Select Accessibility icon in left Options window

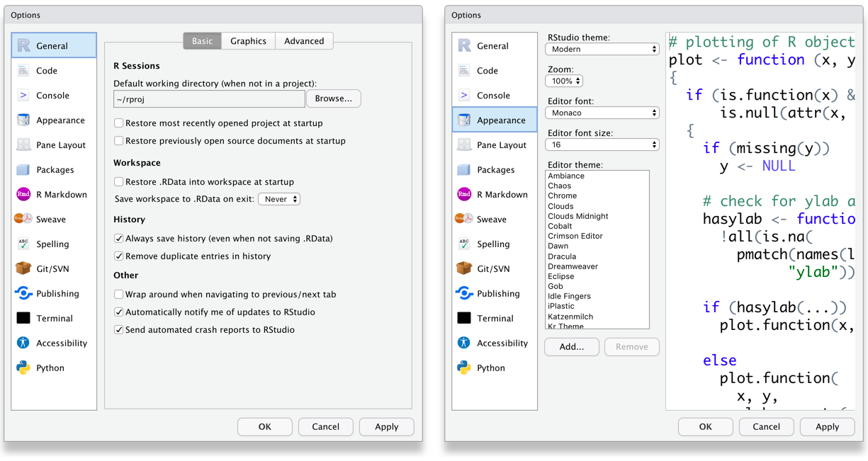[x=23, y=343]
